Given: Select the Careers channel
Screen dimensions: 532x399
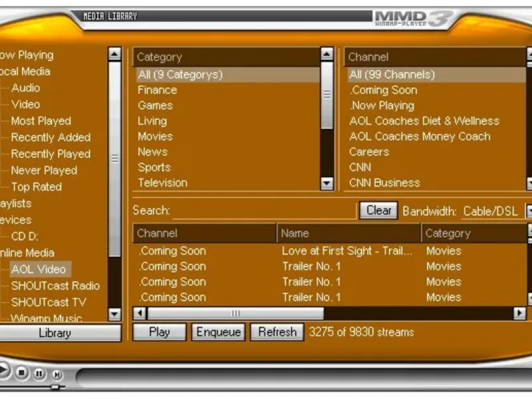Looking at the screenshot, I should tap(369, 152).
